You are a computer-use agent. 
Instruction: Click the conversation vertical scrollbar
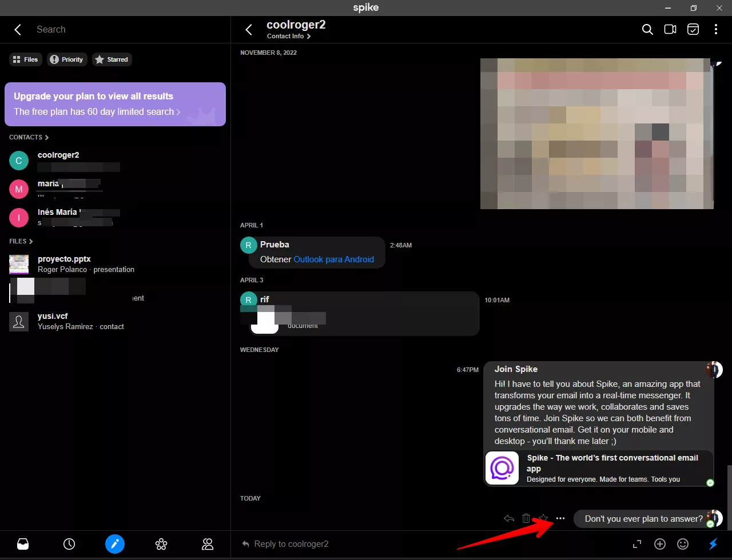729,497
